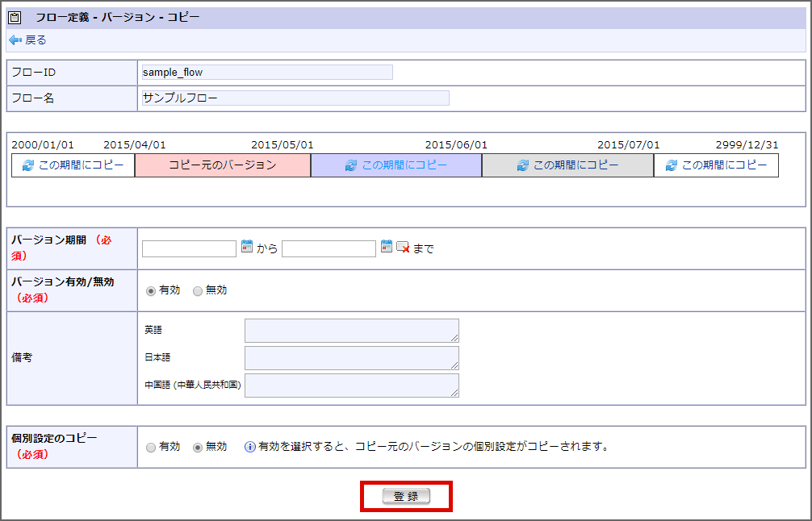Select 無効 for バージョン有効/無効
This screenshot has width=812, height=521.
click(197, 291)
